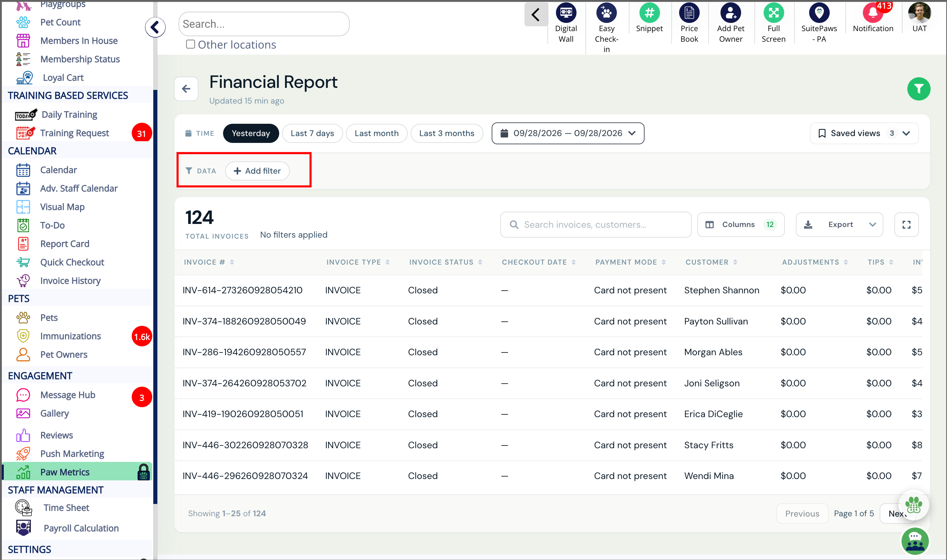Screen dimensions: 947x560
Task: Click the Add filter button
Action: 258,171
